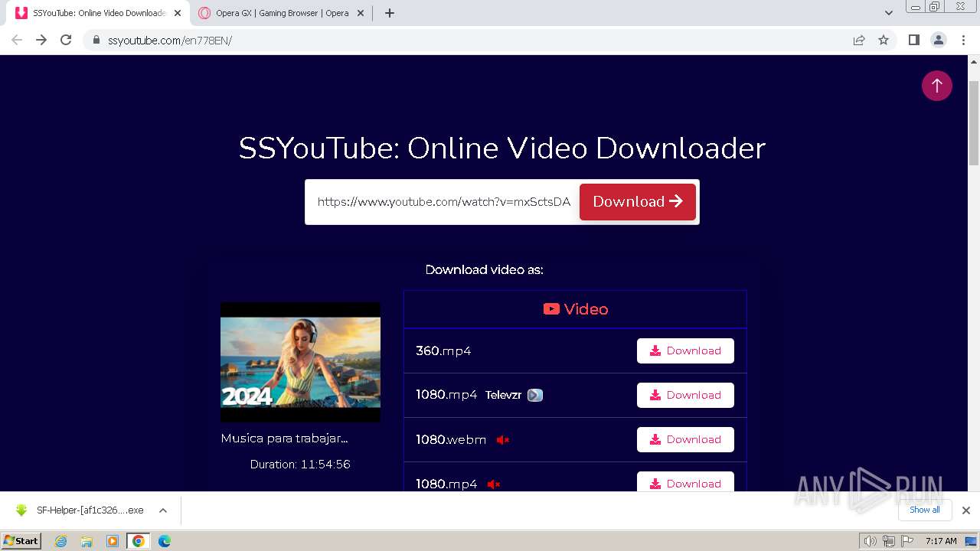Click the 360.mp4 format label
The height and width of the screenshot is (551, 980).
443,350
